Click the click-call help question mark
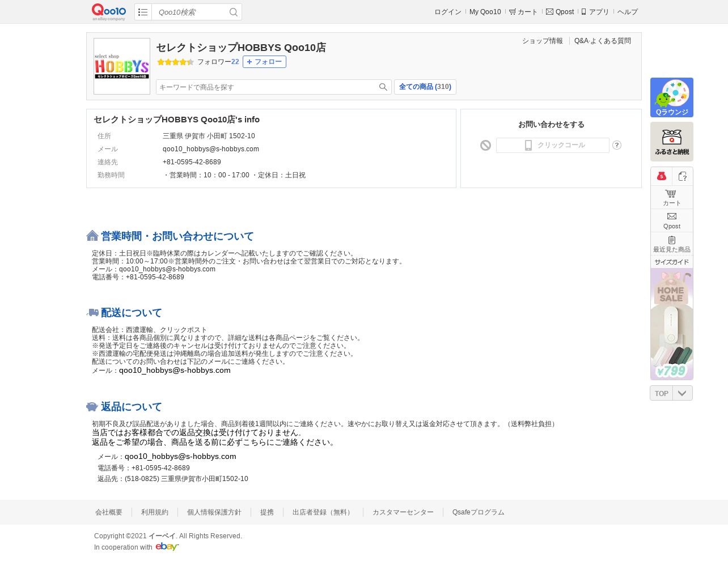Screen dimensions: 728x587 tap(617, 145)
